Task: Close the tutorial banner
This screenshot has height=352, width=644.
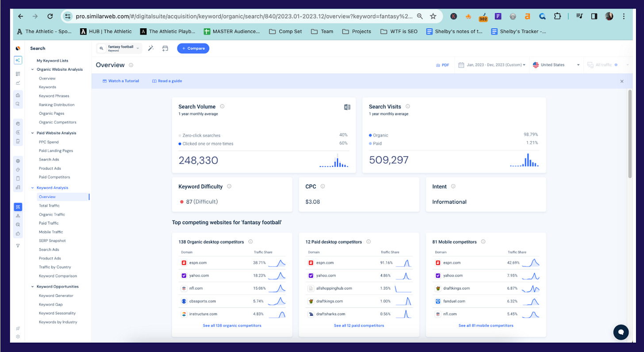Action: click(x=622, y=81)
